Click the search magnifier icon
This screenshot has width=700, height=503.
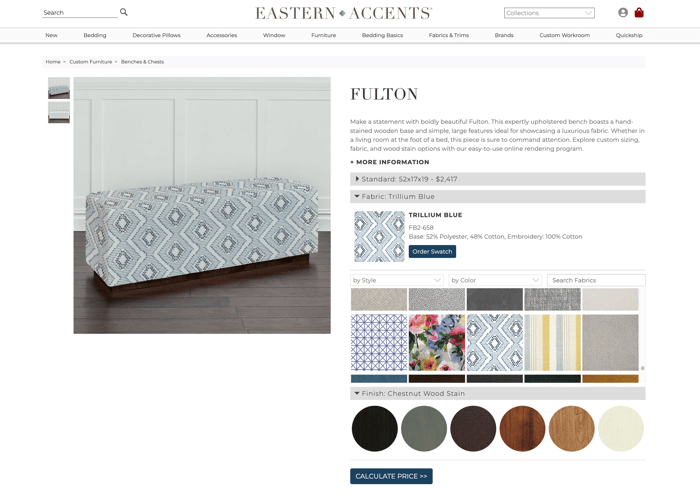click(x=124, y=12)
